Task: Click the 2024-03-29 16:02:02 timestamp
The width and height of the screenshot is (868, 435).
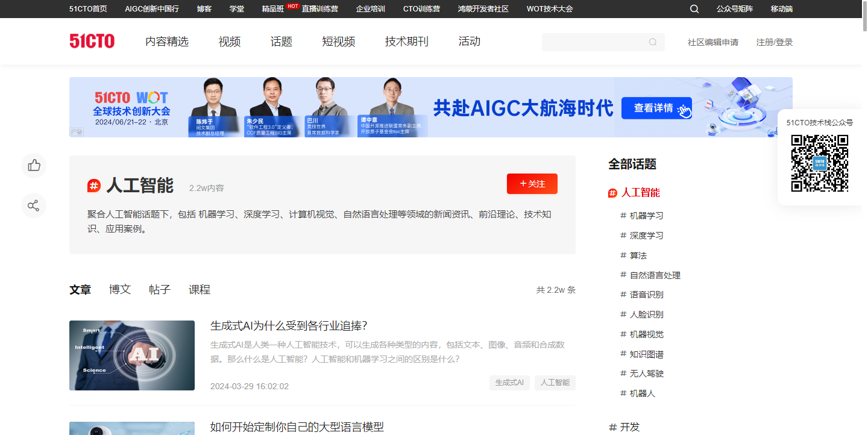Action: (x=250, y=386)
